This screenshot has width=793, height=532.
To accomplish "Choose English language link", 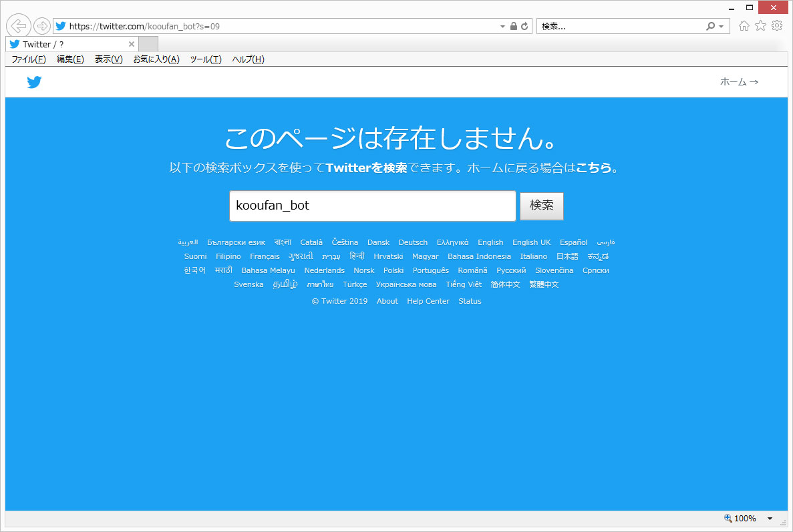I will (490, 242).
